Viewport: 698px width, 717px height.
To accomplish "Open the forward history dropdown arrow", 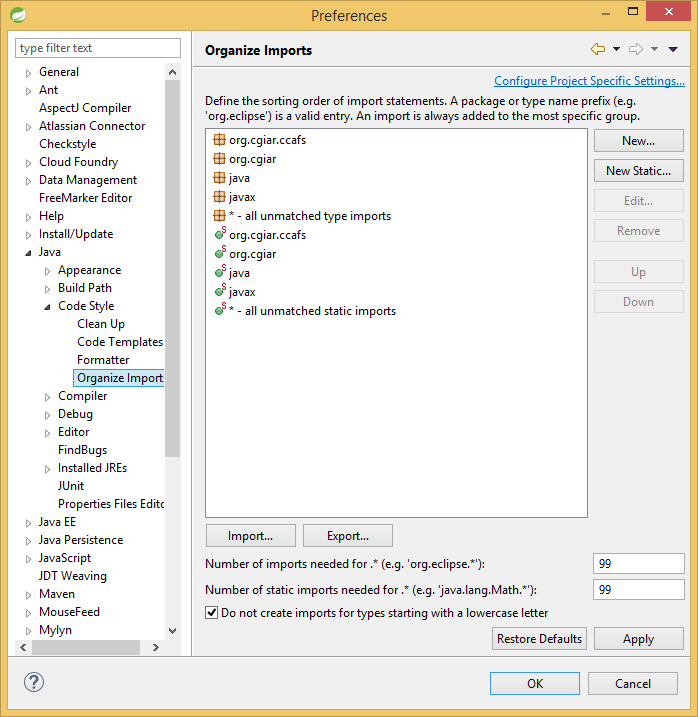I will coord(654,49).
